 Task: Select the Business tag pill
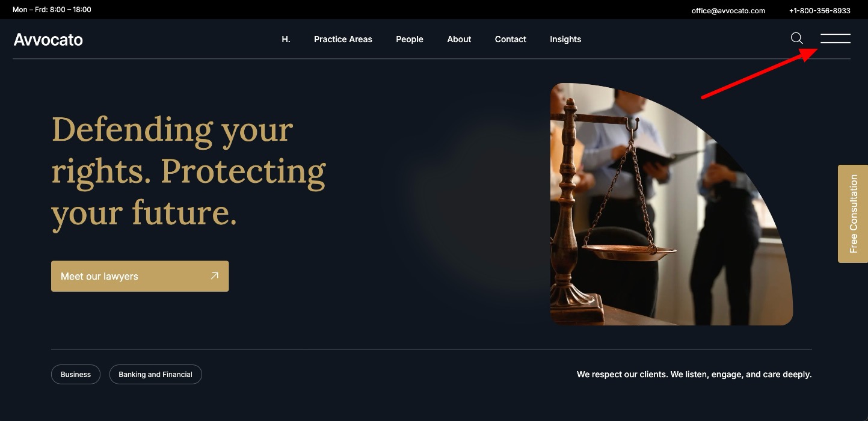coord(76,374)
